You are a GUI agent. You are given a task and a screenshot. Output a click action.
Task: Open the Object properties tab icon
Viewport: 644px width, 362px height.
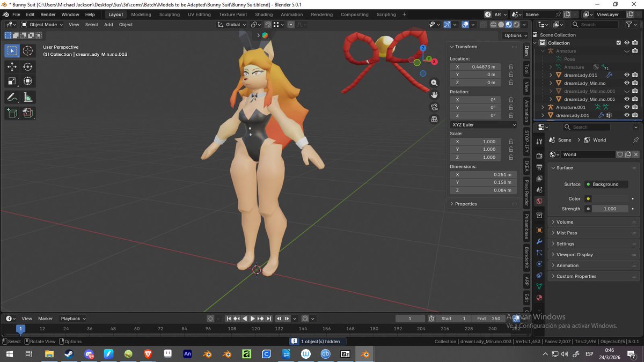pos(539,230)
